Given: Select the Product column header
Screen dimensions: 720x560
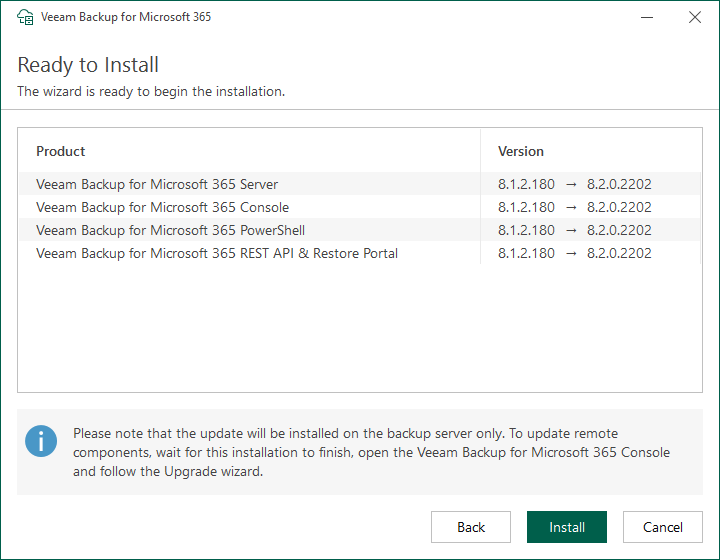Looking at the screenshot, I should pos(61,151).
